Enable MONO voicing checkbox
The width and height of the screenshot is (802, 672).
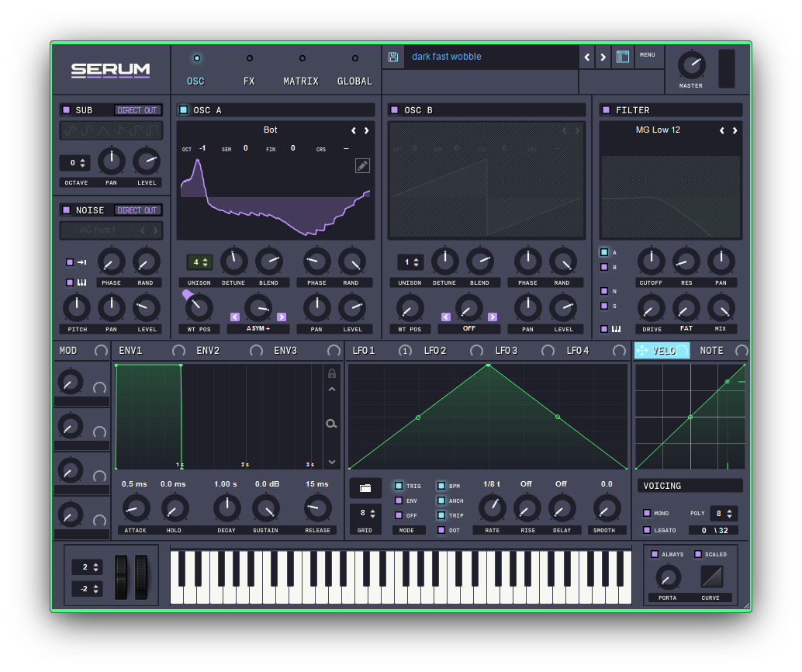coord(647,513)
